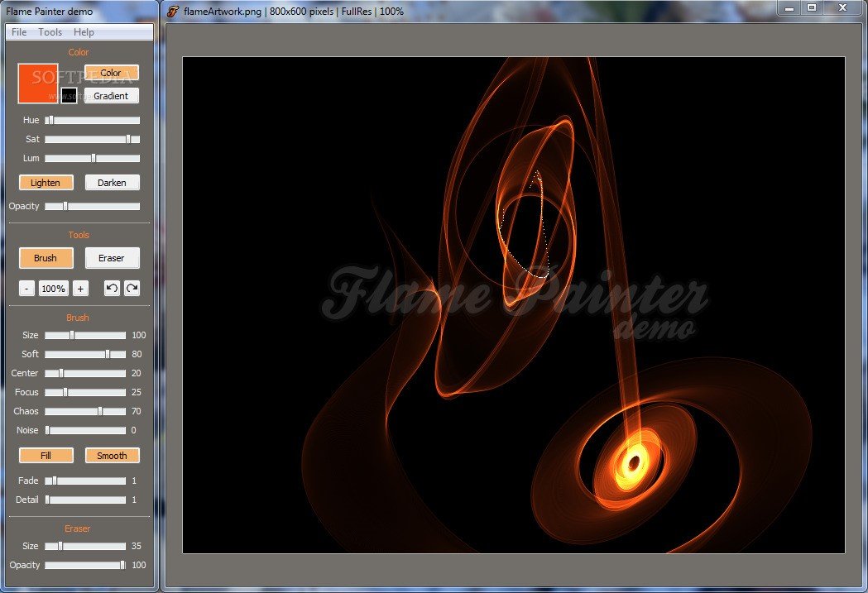Adjust the brush Noise slider
868x593 pixels.
(x=85, y=430)
